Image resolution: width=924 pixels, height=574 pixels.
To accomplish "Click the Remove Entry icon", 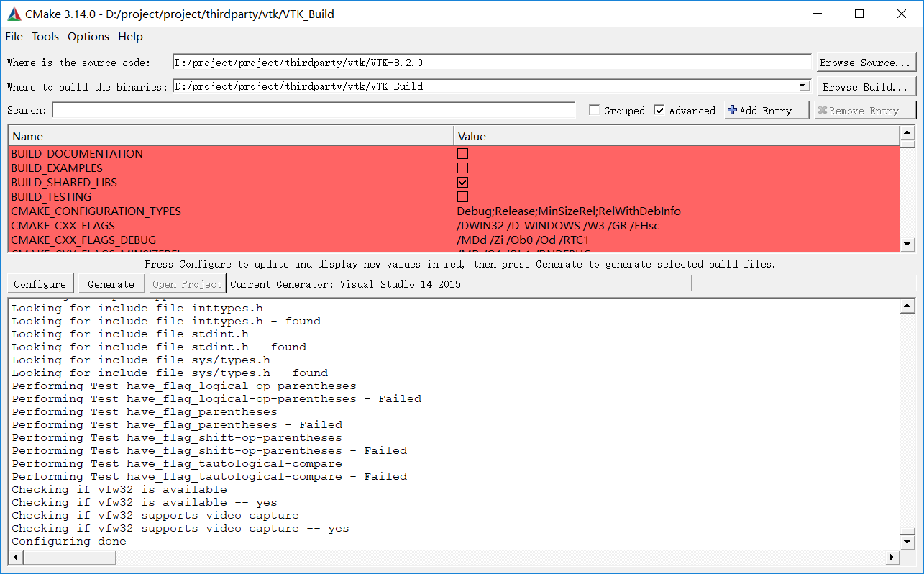I will click(824, 109).
